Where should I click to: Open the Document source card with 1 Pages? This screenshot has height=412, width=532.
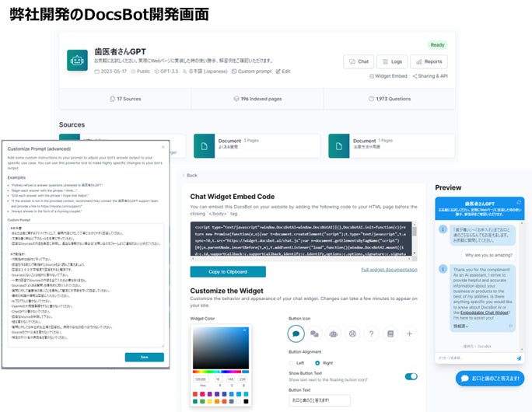tap(391, 146)
